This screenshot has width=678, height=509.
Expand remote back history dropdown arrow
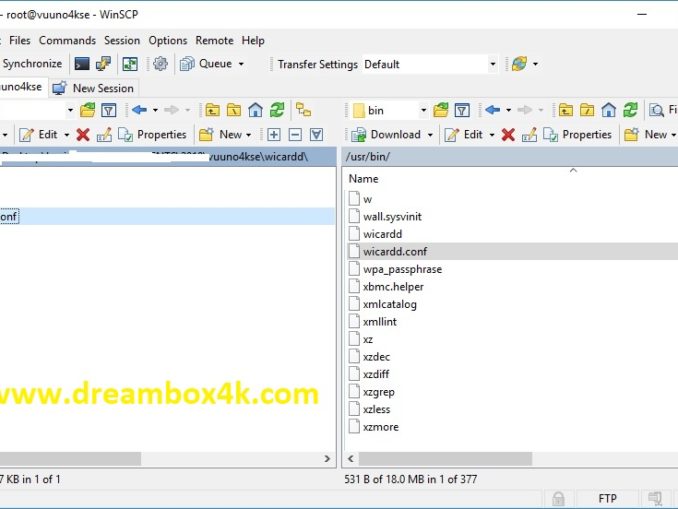point(508,110)
